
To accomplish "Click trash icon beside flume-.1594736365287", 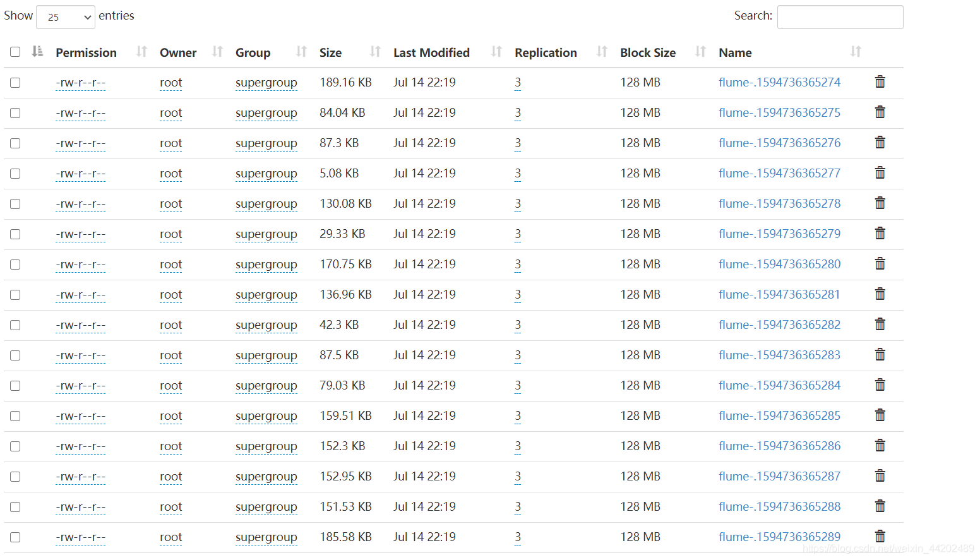I will (x=880, y=475).
